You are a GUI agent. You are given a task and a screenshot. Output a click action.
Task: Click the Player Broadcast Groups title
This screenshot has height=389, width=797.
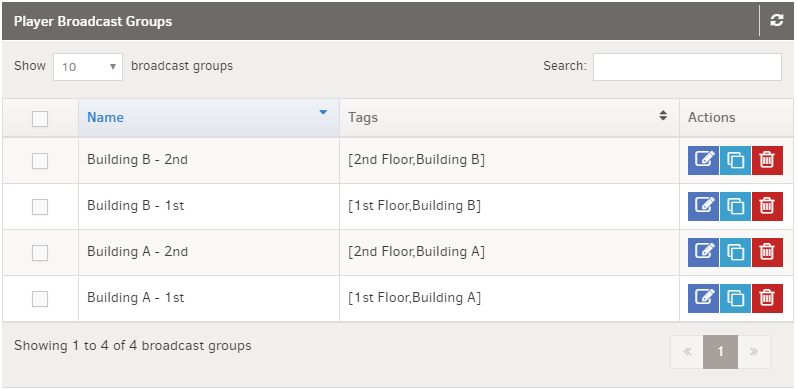(x=93, y=21)
